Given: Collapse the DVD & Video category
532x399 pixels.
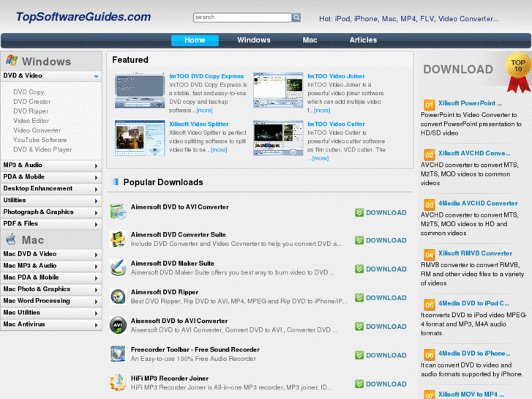Looking at the screenshot, I should point(51,75).
